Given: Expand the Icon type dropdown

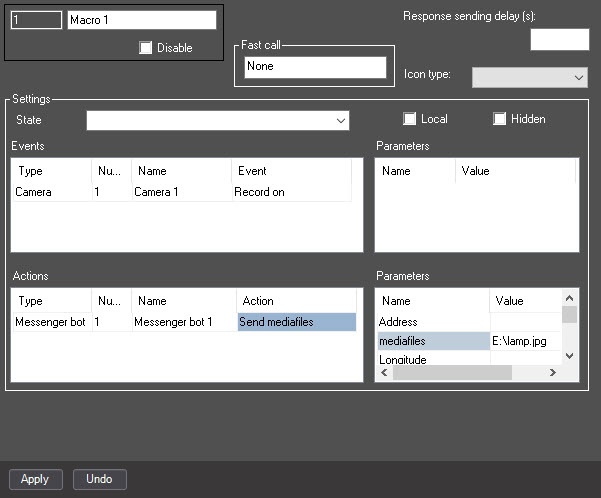Looking at the screenshot, I should (x=530, y=77).
